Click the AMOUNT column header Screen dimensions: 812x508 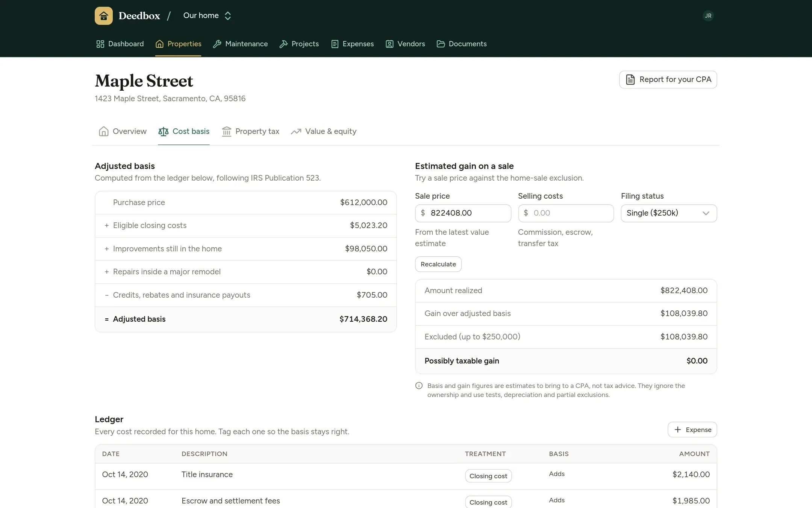(694, 454)
